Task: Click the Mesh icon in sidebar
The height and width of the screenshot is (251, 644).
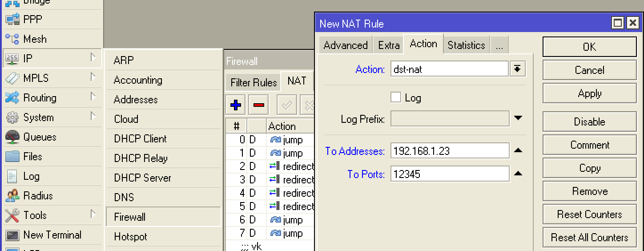Action: tap(12, 39)
